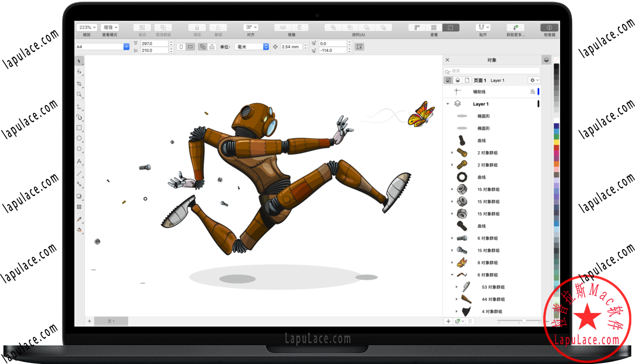Screen dimensions: 635x364
Task: Click the Get More (获取更多) download icon
Action: pos(515,28)
